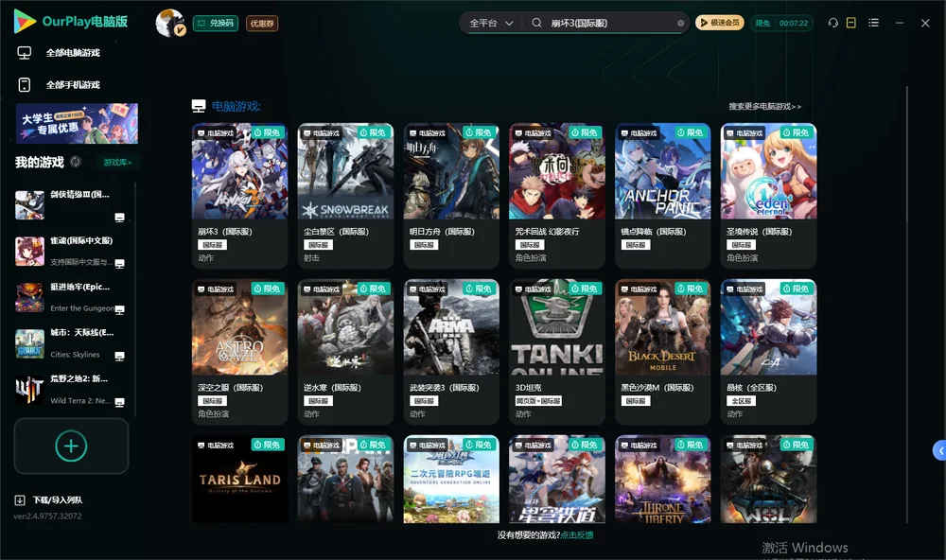The height and width of the screenshot is (560, 946).
Task: Click the yellow square icon beside headset
Action: (x=851, y=23)
